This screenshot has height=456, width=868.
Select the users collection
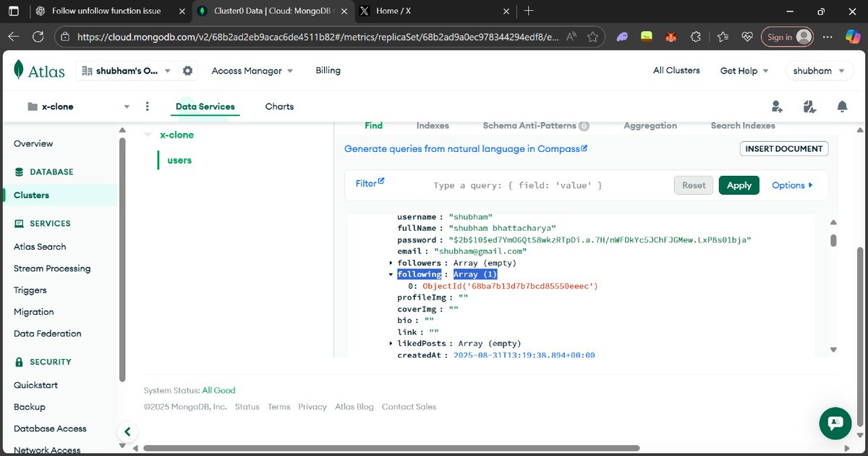[x=179, y=160]
